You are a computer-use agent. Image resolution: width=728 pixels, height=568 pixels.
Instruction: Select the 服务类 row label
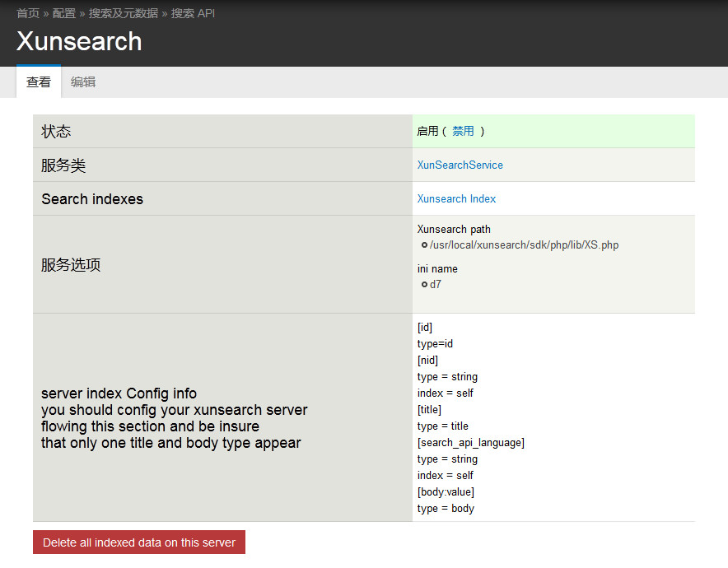point(63,165)
